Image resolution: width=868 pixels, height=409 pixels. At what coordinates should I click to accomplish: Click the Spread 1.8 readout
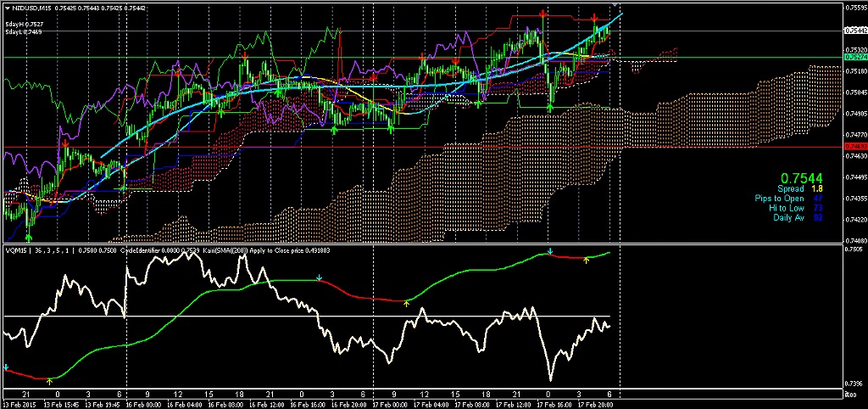point(800,189)
